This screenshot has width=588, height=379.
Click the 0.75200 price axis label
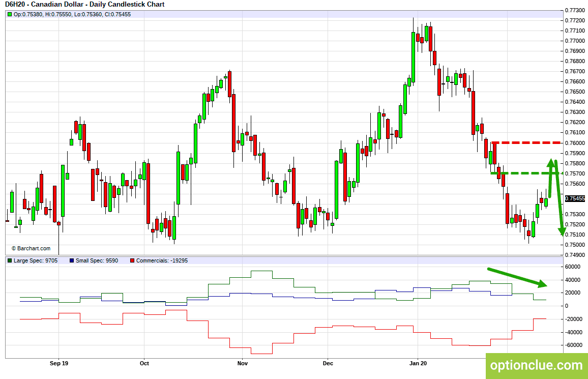575,224
